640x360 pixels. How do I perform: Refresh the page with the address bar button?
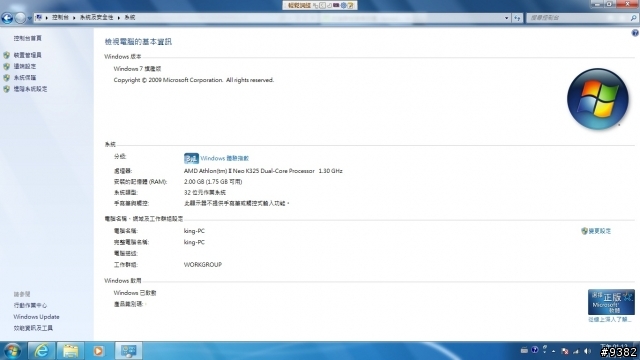(517, 18)
